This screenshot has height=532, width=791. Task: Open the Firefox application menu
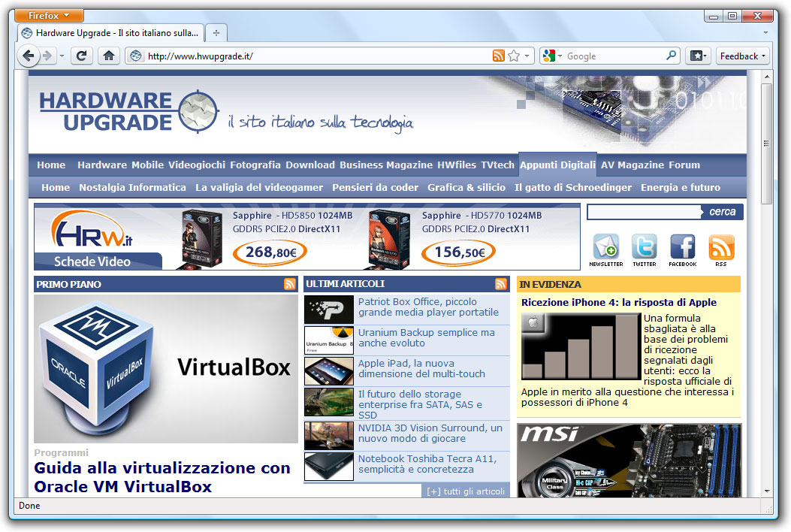[x=49, y=16]
